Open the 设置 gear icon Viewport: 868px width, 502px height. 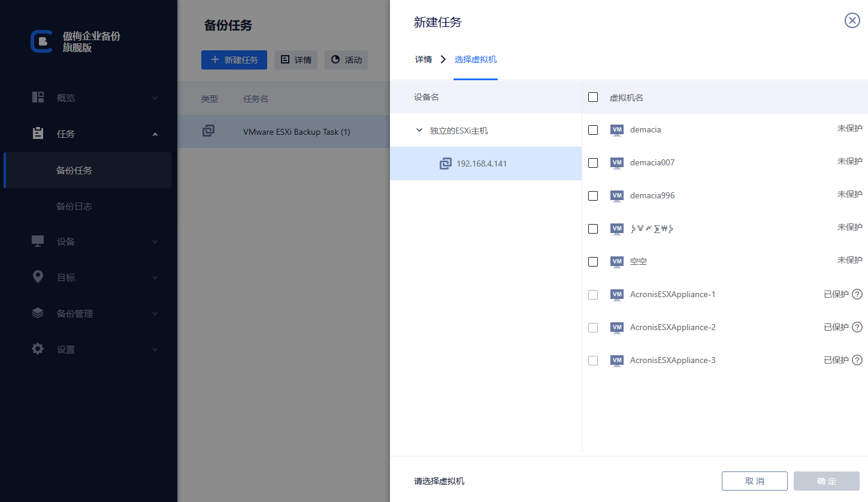point(37,349)
